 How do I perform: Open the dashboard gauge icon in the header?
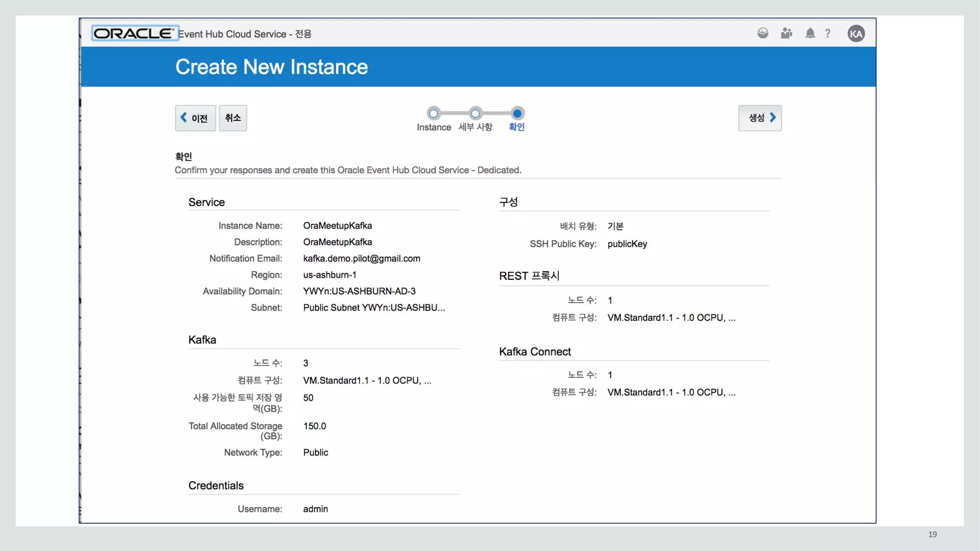763,33
